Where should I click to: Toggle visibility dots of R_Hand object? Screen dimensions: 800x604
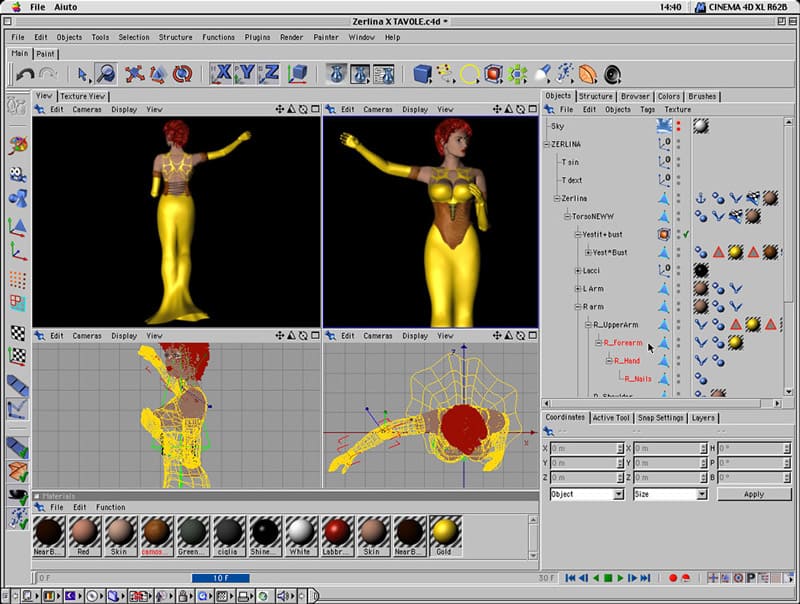[x=679, y=361]
